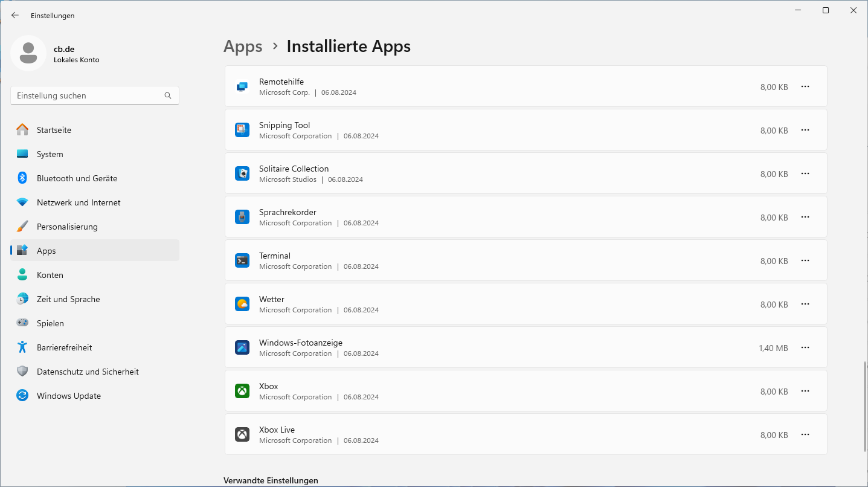The height and width of the screenshot is (487, 868).
Task: Click the cb.de account name
Action: [64, 49]
